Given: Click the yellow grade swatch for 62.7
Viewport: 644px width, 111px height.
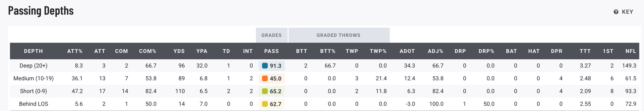Looking at the screenshot, I should pos(265,104).
